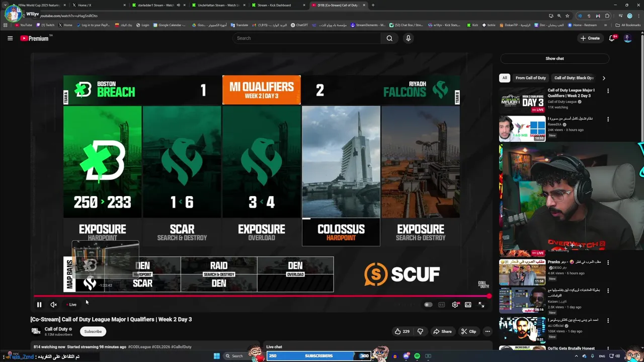Jump to Live in the player
The width and height of the screenshot is (644, 362).
(73, 305)
